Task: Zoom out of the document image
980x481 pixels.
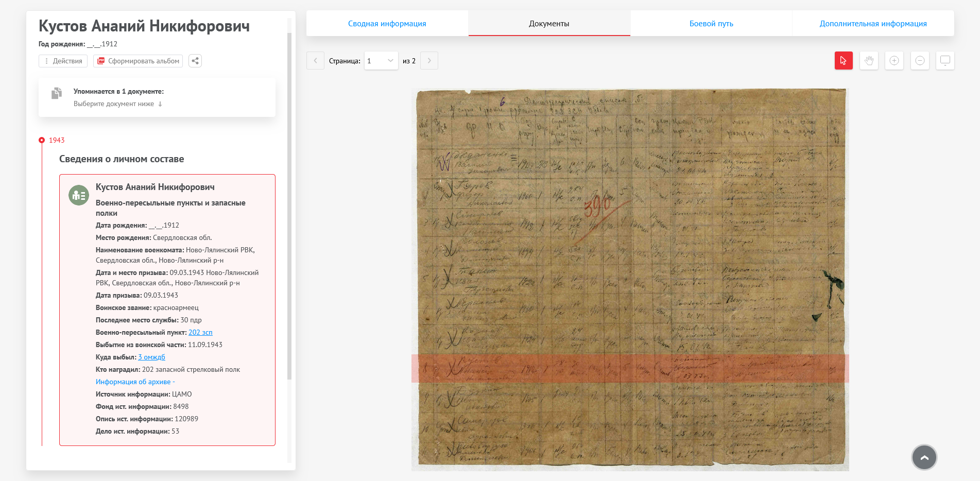Action: pyautogui.click(x=920, y=61)
